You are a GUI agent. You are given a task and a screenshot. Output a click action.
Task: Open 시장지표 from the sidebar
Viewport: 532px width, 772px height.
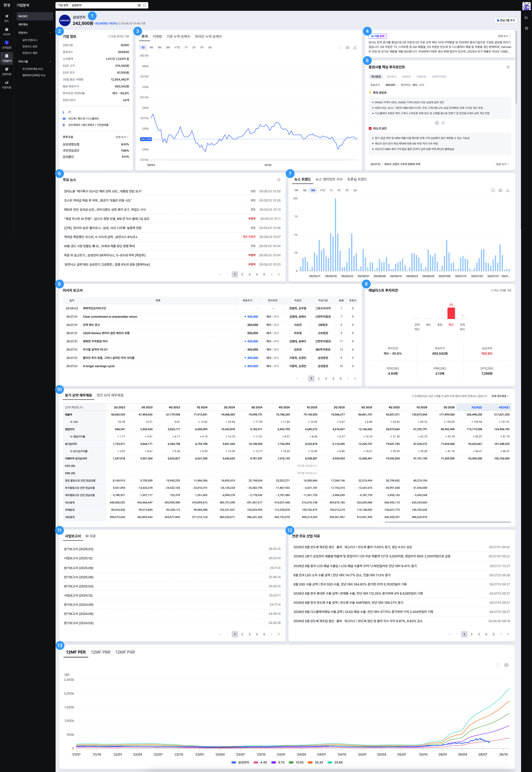tap(7, 85)
